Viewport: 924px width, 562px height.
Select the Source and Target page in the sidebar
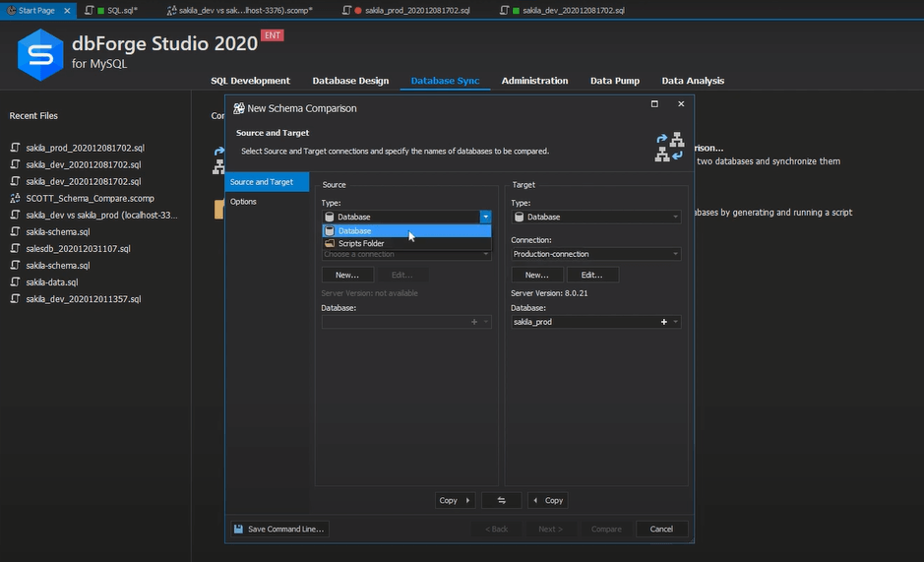[267, 182]
